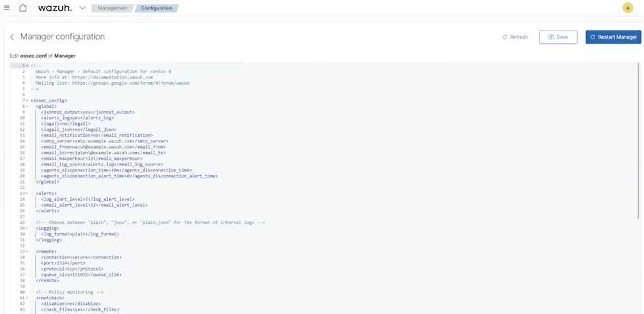Click the Wazuh logo

click(x=55, y=8)
